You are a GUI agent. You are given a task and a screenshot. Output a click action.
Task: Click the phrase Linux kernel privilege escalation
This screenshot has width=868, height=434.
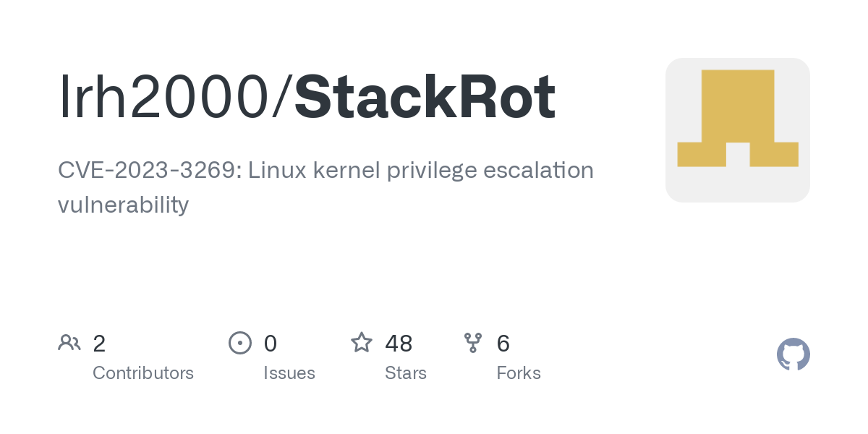pyautogui.click(x=422, y=171)
